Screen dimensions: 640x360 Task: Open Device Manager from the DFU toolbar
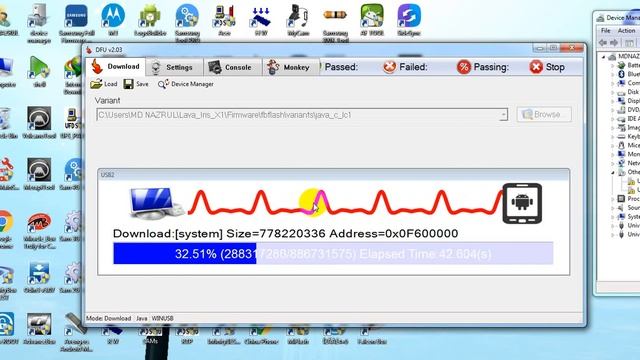point(186,84)
